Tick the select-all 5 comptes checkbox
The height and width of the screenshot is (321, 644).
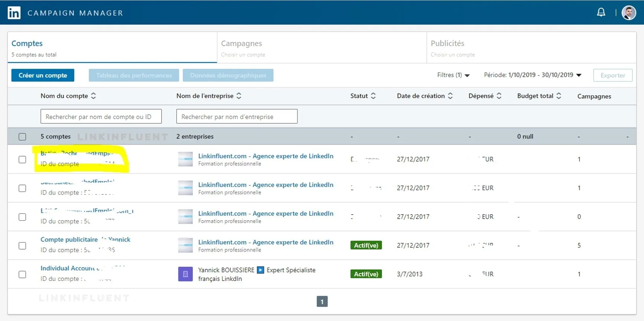(x=22, y=137)
